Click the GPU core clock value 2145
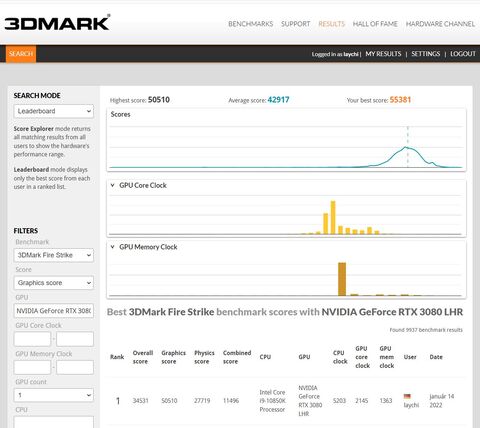This screenshot has width=480, height=428. tap(362, 401)
